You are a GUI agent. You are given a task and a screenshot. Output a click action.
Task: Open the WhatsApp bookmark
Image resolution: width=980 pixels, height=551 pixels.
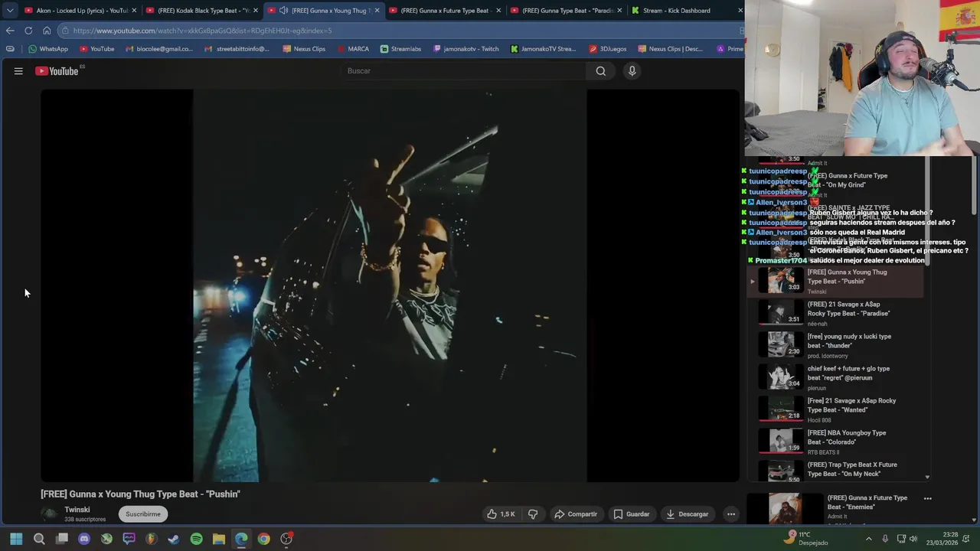coord(48,49)
